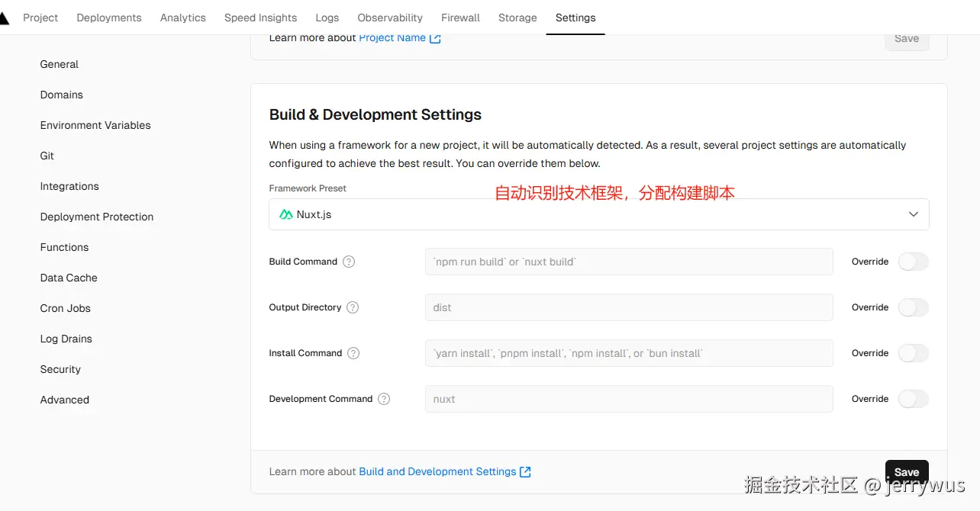Select the Settings tab
This screenshot has width=980, height=511.
575,18
